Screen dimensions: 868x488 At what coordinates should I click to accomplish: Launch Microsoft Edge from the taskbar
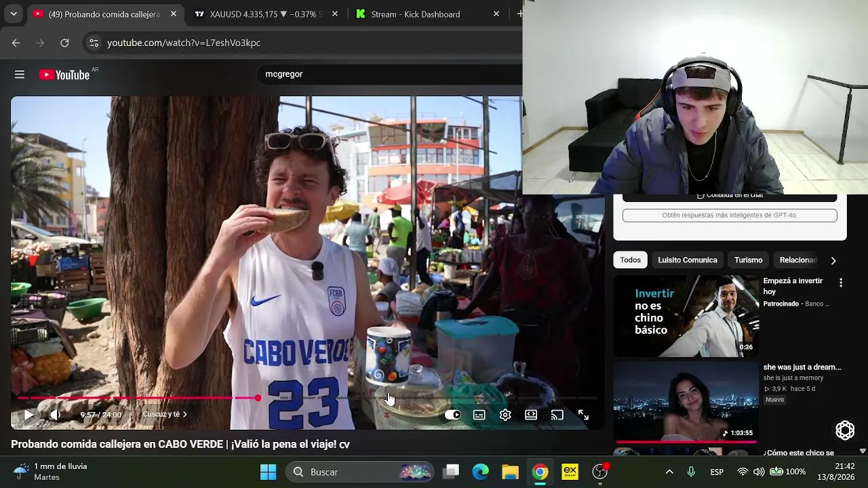[481, 472]
